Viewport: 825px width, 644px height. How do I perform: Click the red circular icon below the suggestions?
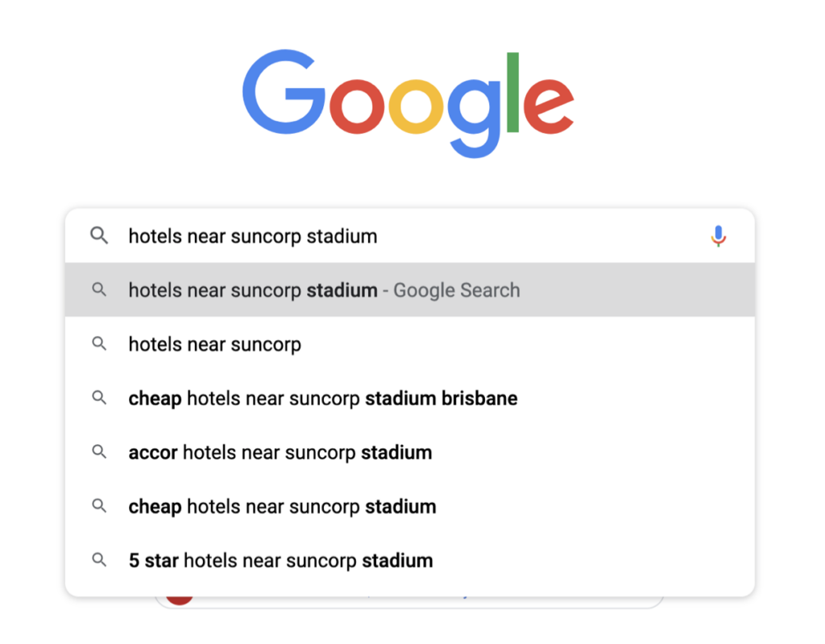pos(179,600)
